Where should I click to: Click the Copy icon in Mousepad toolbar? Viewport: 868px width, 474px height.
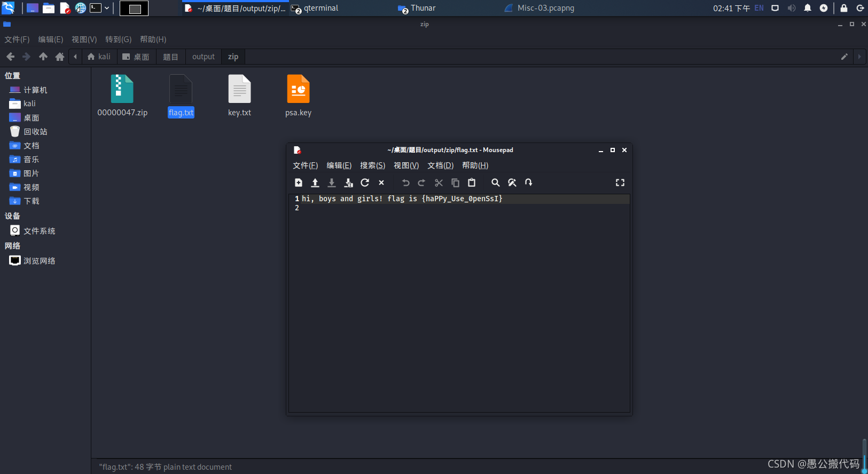point(455,183)
